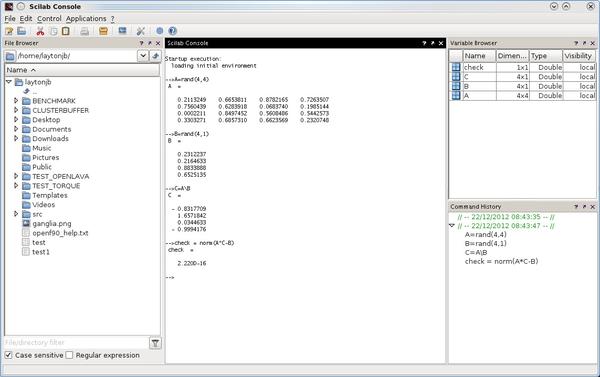The image size is (600, 377).
Task: Click the File Browser help question mark
Action: [142, 43]
